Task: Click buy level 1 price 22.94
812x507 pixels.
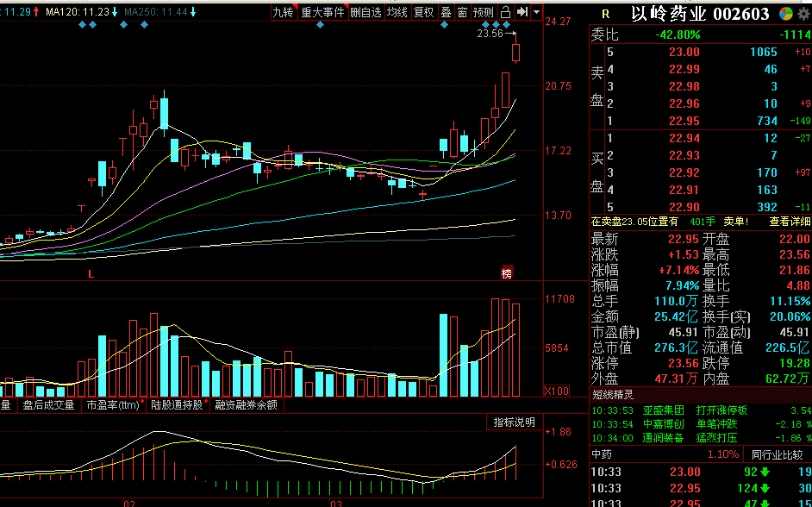Action: 684,138
